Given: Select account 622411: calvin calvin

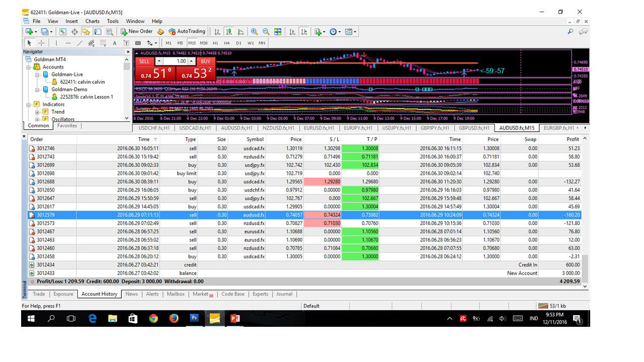Looking at the screenshot, I should pos(82,82).
